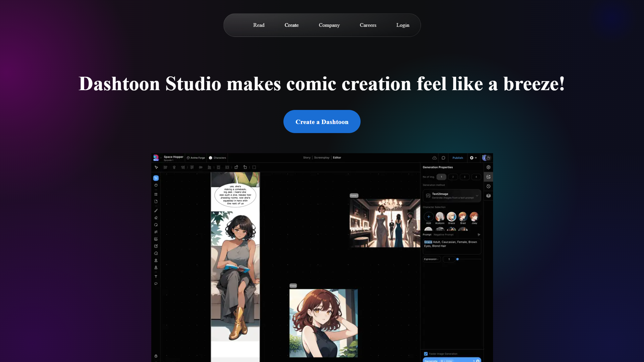Click the Publish button
The width and height of the screenshot is (644, 362).
point(458,158)
